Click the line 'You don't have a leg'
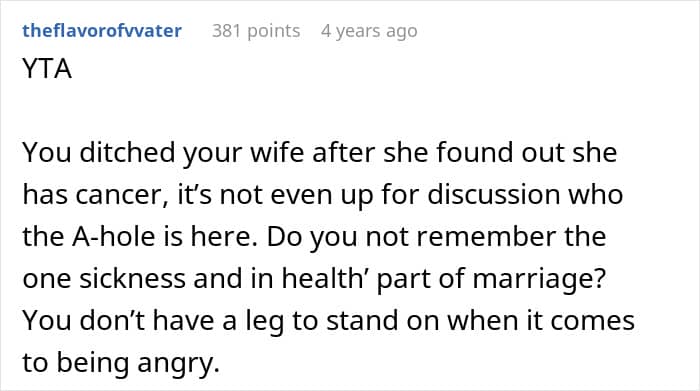700x391 pixels. coord(329,320)
